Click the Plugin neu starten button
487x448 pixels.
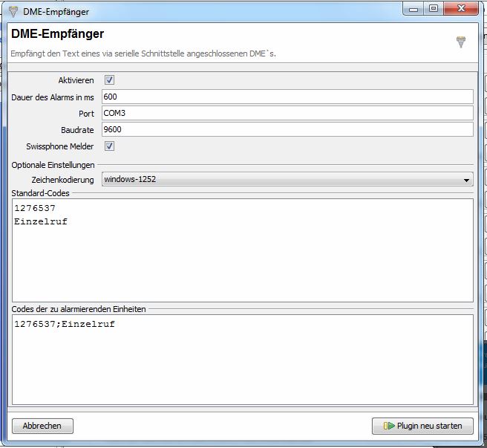pyautogui.click(x=422, y=426)
